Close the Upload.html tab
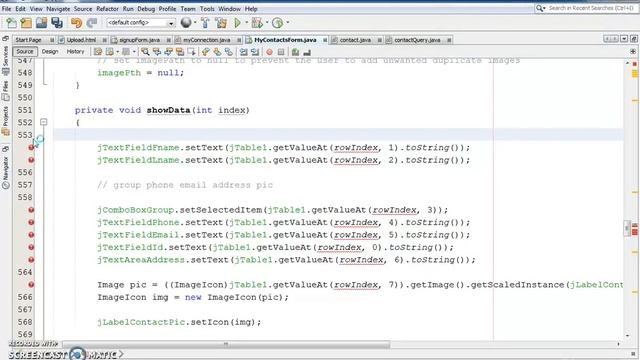The height and width of the screenshot is (360, 640). (105, 40)
